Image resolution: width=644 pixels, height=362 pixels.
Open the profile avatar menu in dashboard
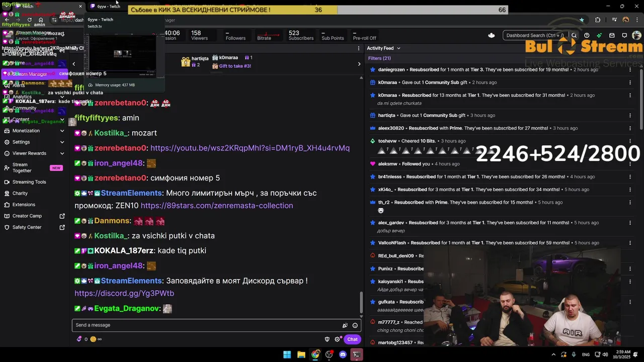(636, 36)
